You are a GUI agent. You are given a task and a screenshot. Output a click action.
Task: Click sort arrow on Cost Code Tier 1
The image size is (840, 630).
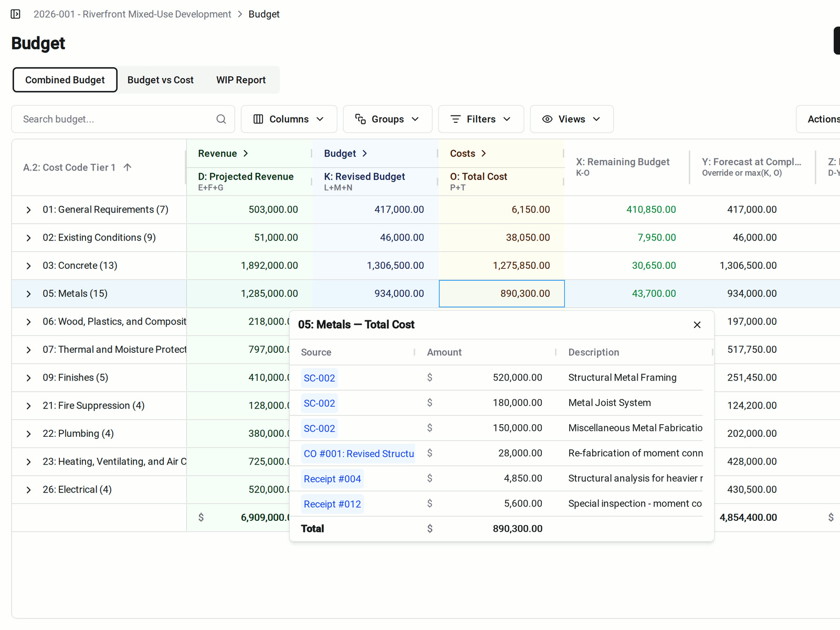click(x=127, y=167)
